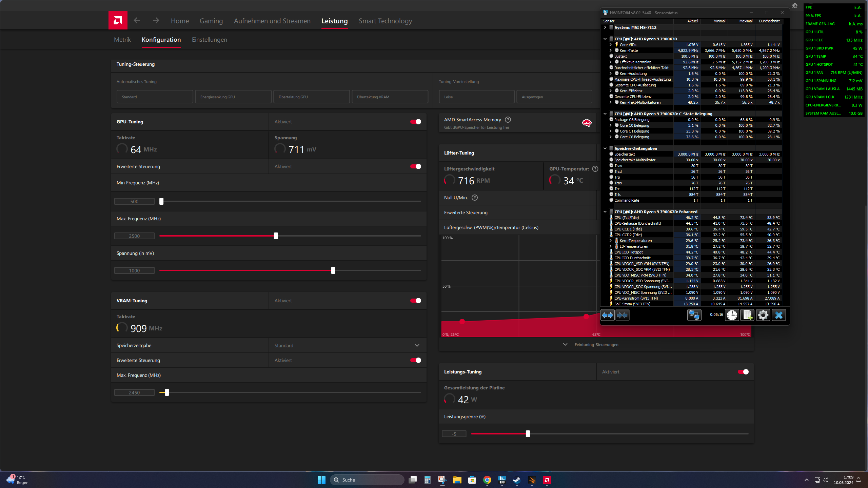Click the AMD logo home icon
Image resolution: width=868 pixels, height=488 pixels.
pos(118,20)
